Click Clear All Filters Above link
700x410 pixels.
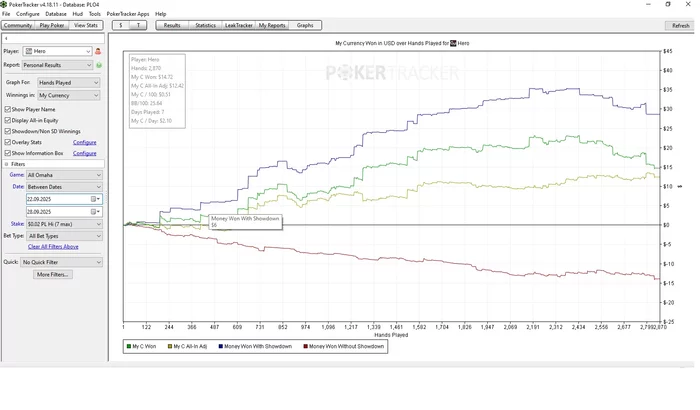(x=53, y=247)
